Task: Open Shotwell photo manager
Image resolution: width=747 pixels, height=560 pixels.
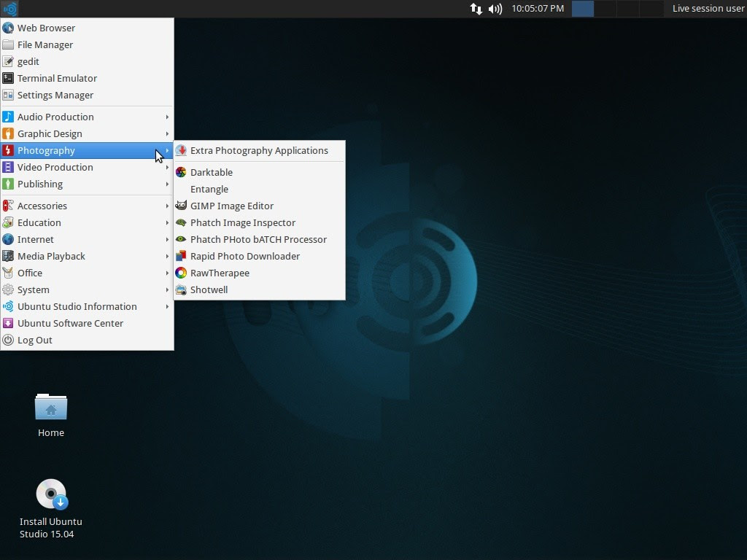Action: [x=209, y=289]
